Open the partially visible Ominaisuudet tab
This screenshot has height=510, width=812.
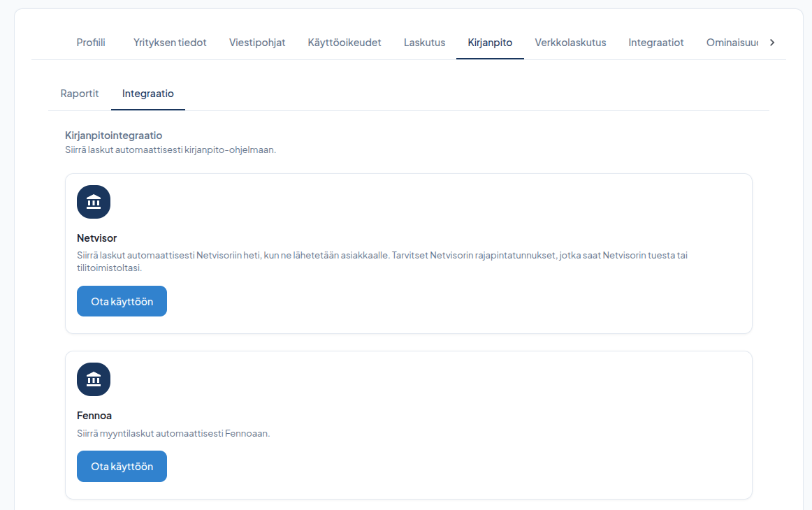click(x=732, y=43)
